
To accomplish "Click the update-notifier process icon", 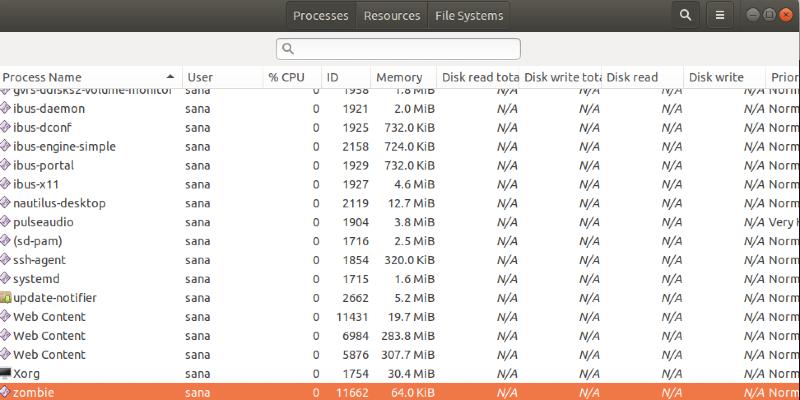I will tap(6, 298).
